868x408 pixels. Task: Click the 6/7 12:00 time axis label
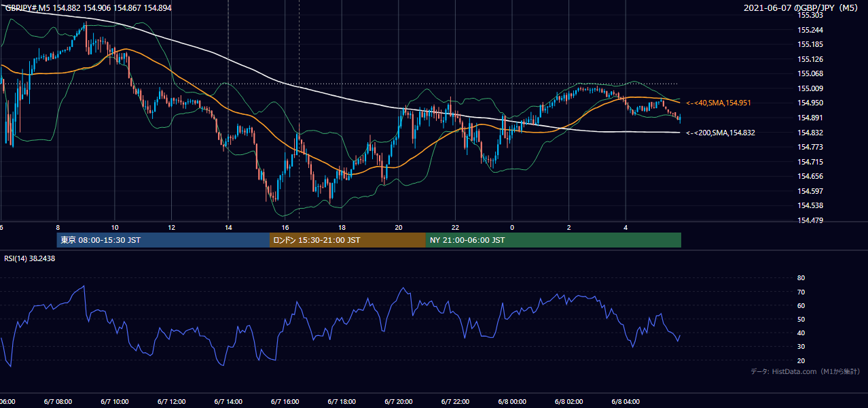click(x=171, y=402)
